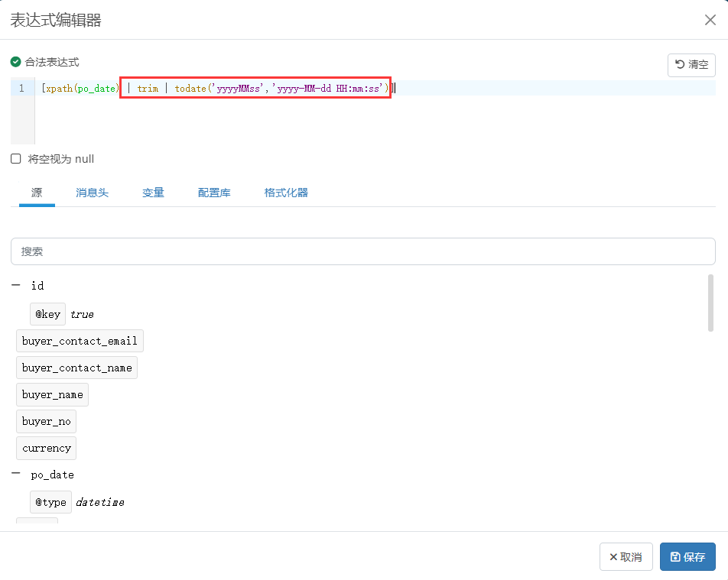The image size is (728, 580).
Task: Select the 变量 tab
Action: point(153,193)
